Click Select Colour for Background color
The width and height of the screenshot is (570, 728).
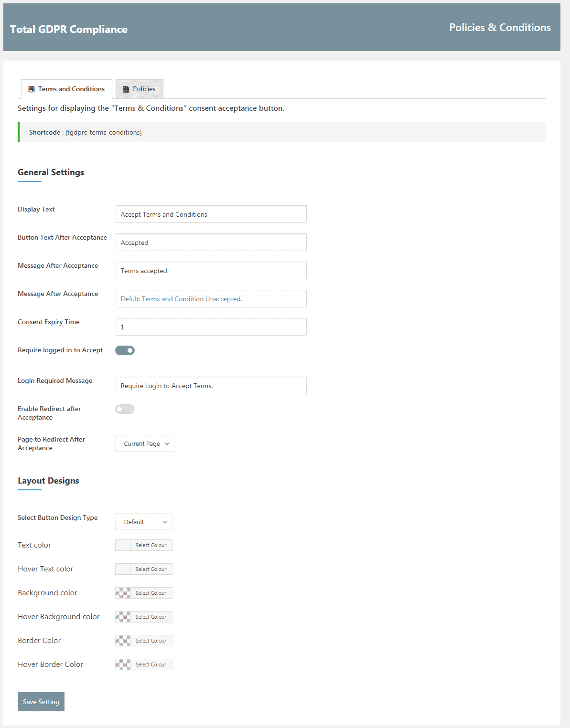tap(151, 593)
